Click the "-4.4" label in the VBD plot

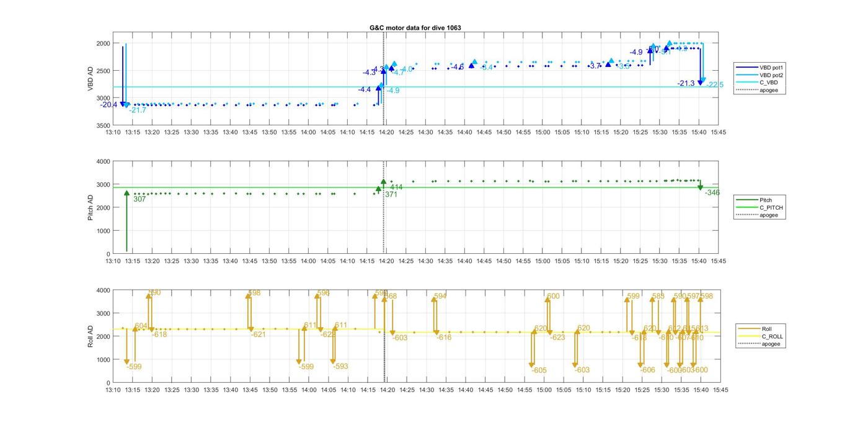click(365, 90)
